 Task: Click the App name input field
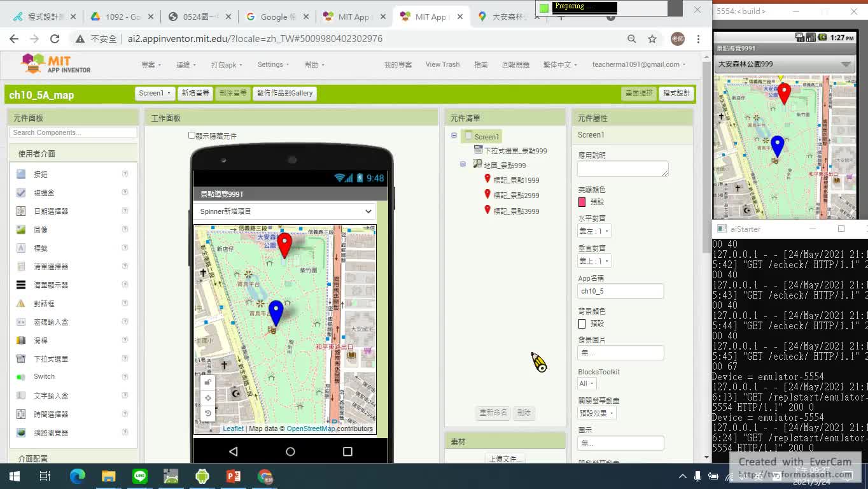620,291
